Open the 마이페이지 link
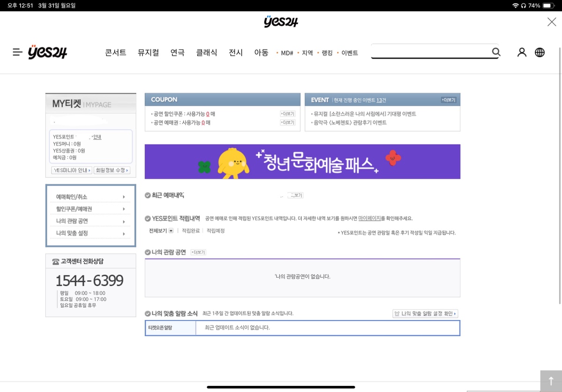This screenshot has width=562, height=392. tap(370, 218)
